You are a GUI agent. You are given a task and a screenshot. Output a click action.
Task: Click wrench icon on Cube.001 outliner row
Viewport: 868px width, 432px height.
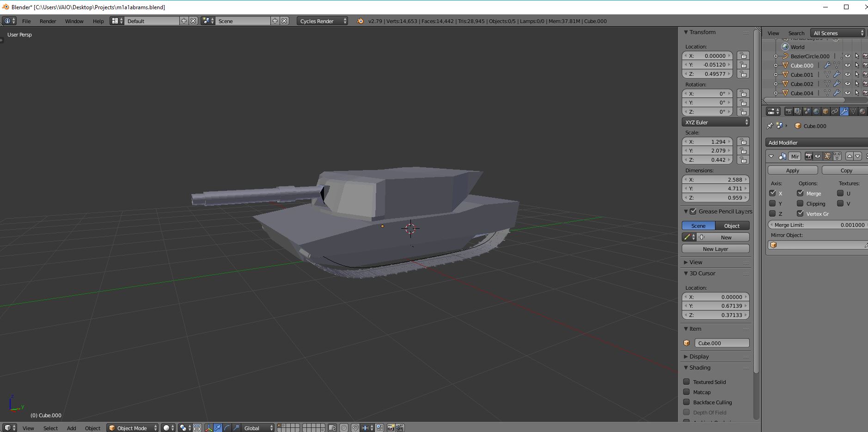(x=837, y=74)
